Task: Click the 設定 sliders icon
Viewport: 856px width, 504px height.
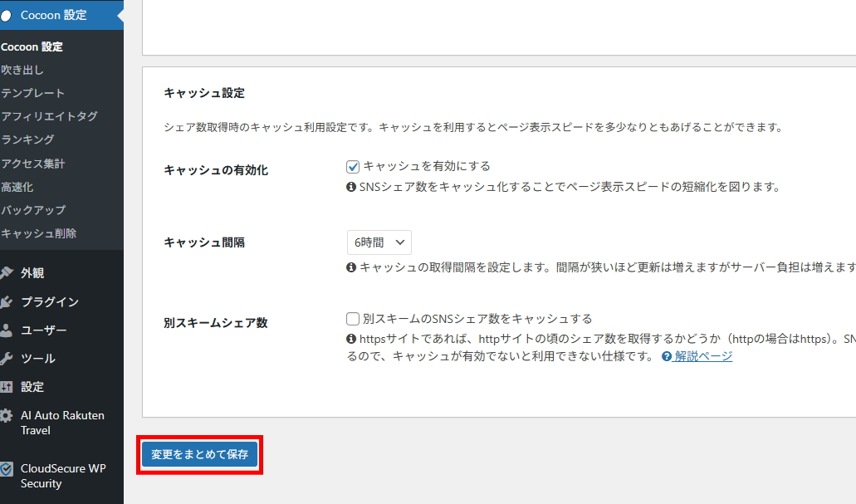Action: pyautogui.click(x=7, y=387)
